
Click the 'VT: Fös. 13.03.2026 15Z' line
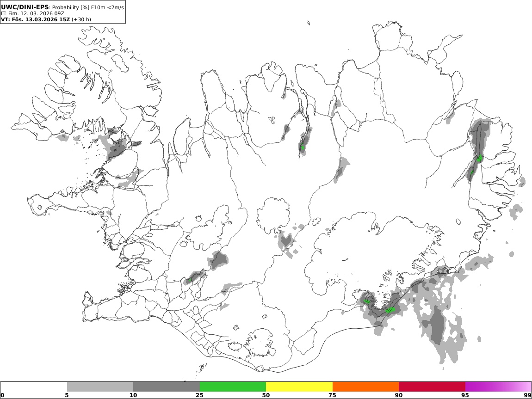pyautogui.click(x=35, y=19)
